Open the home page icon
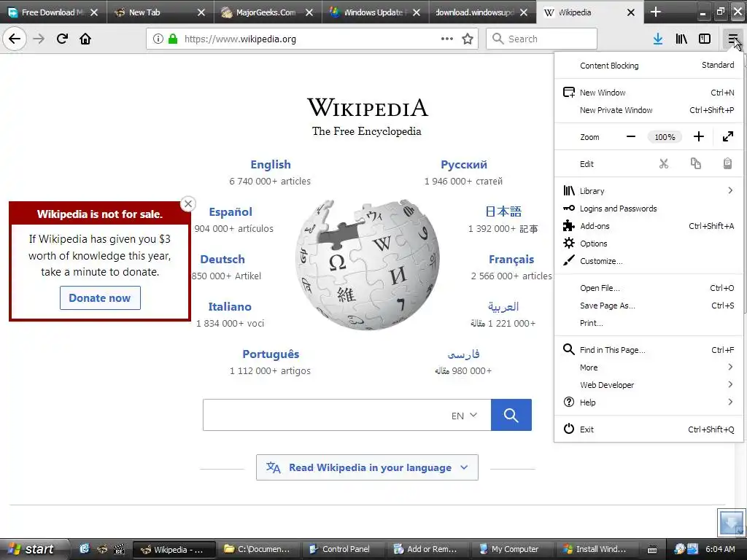The image size is (747, 560). [85, 39]
